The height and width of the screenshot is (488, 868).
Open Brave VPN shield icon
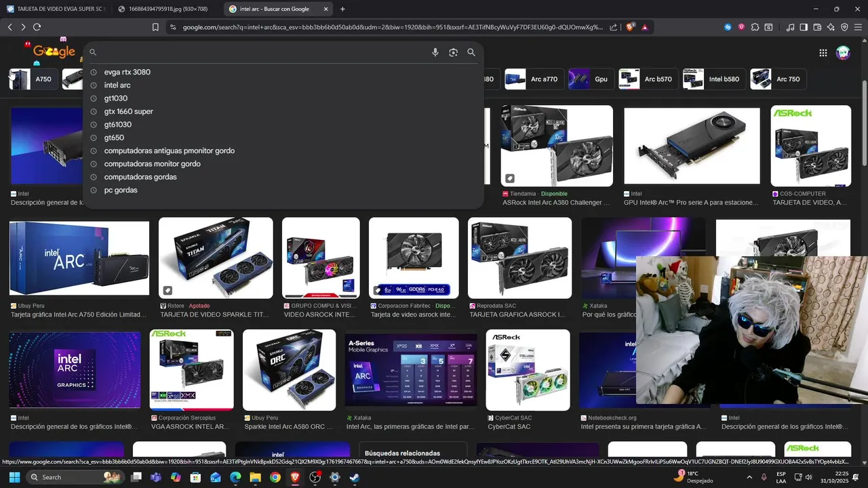click(x=844, y=27)
